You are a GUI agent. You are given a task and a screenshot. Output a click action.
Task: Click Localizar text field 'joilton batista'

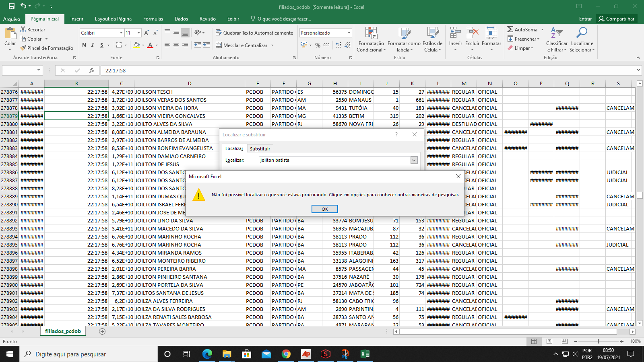334,160
